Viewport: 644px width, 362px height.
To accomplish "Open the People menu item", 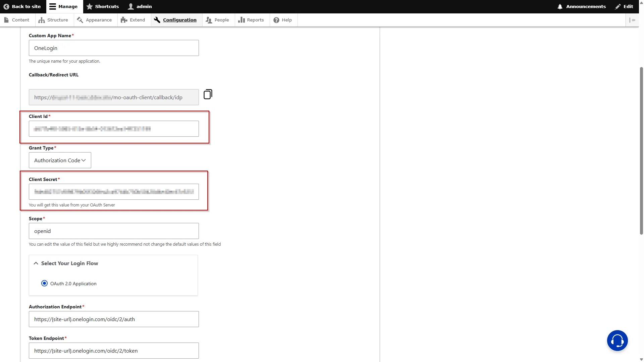I will click(x=217, y=20).
